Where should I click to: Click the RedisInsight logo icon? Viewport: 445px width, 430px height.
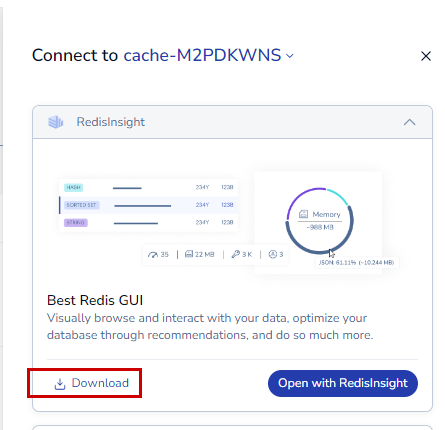coord(56,122)
